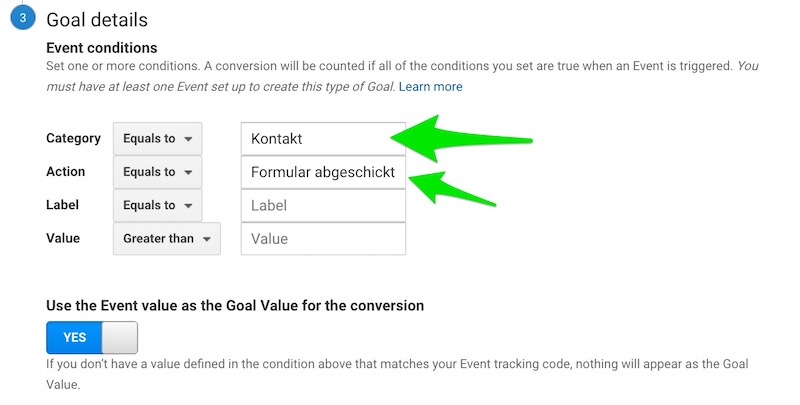Turn off the YES event value toggle
Viewport: 800px width, 405px height.
(x=91, y=337)
